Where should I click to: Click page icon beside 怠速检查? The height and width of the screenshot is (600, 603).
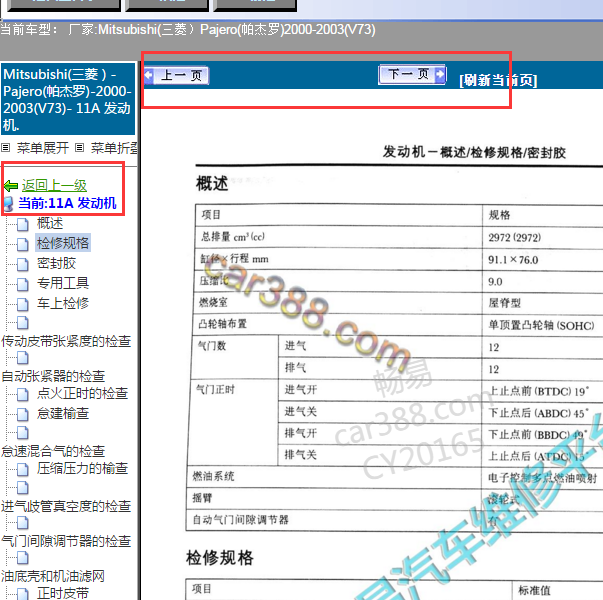click(23, 414)
